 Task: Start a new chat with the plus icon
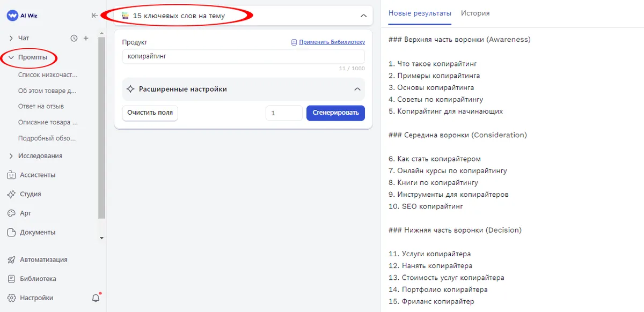(x=86, y=38)
